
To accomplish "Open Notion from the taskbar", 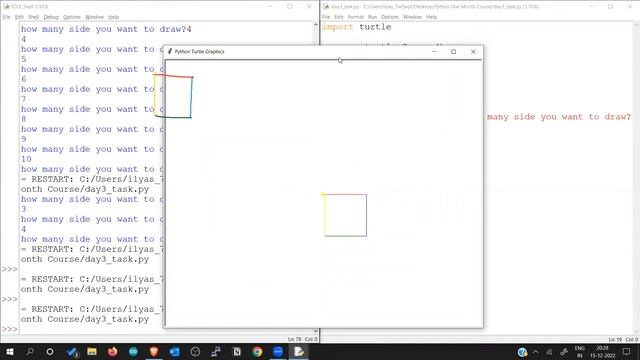I will click(x=236, y=351).
